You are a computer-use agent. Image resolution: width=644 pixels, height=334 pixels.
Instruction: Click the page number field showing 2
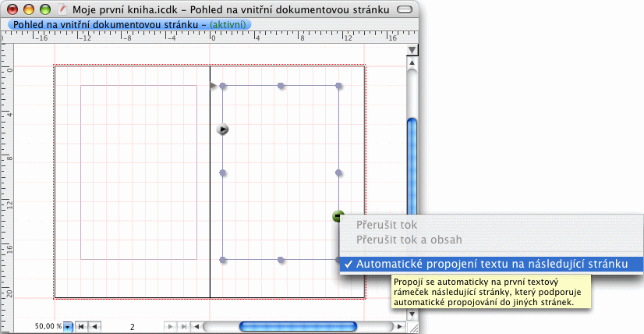tap(132, 328)
